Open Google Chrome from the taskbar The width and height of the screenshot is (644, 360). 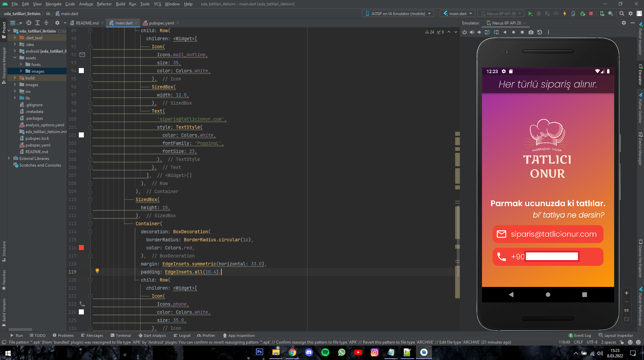(x=292, y=352)
